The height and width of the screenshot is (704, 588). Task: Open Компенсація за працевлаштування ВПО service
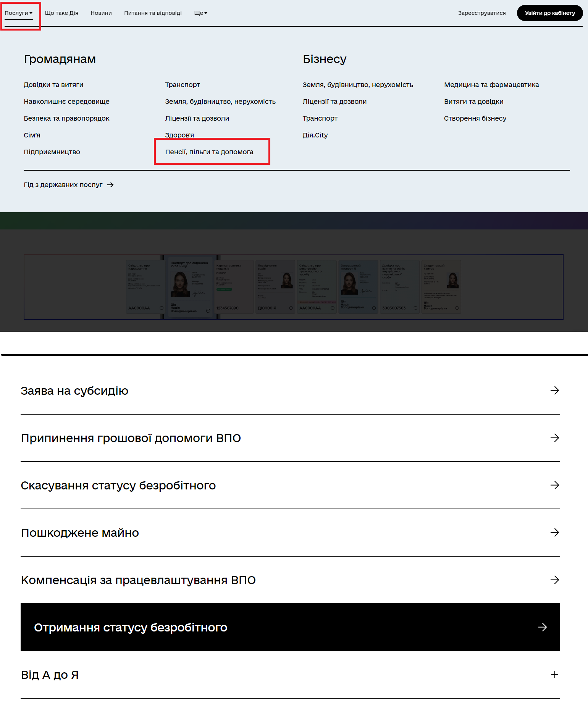[x=290, y=580]
